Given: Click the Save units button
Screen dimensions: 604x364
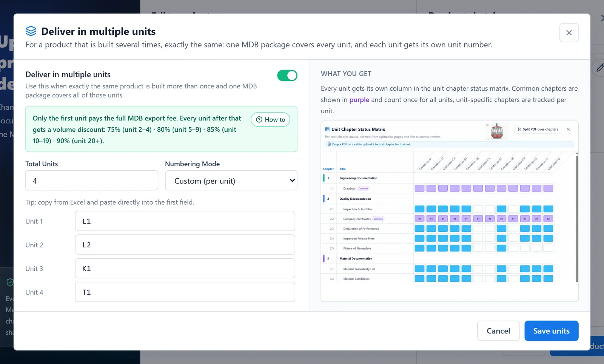Looking at the screenshot, I should pos(551,331).
